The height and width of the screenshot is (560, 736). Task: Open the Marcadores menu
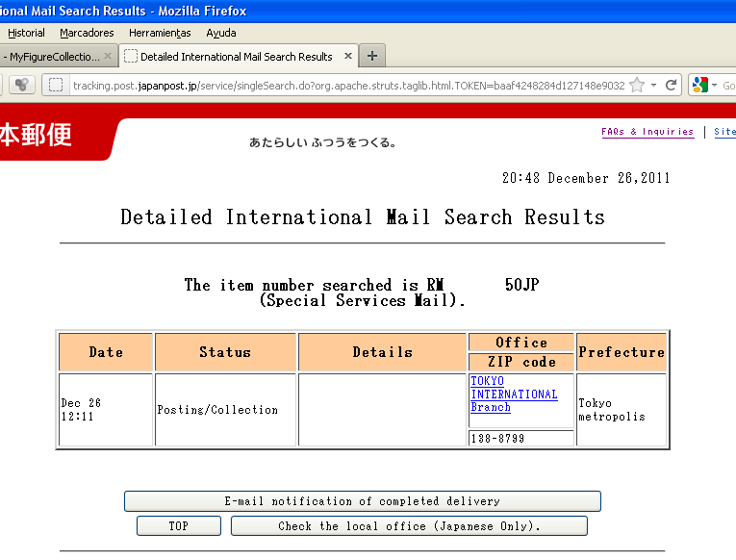87,33
